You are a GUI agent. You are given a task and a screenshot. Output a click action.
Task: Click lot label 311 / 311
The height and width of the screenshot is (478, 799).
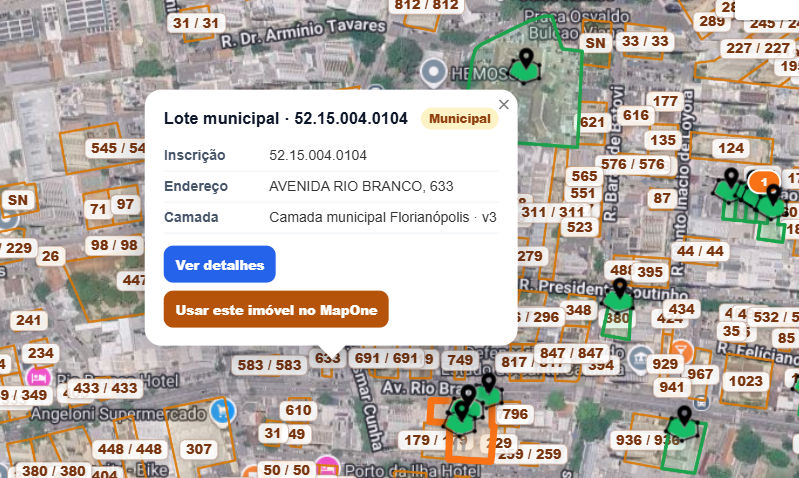[x=552, y=211]
